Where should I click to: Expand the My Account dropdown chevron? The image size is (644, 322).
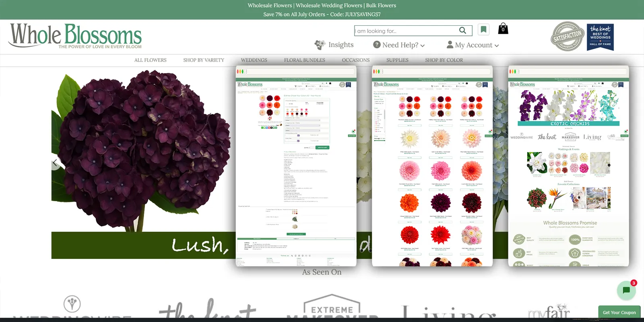[x=497, y=45]
